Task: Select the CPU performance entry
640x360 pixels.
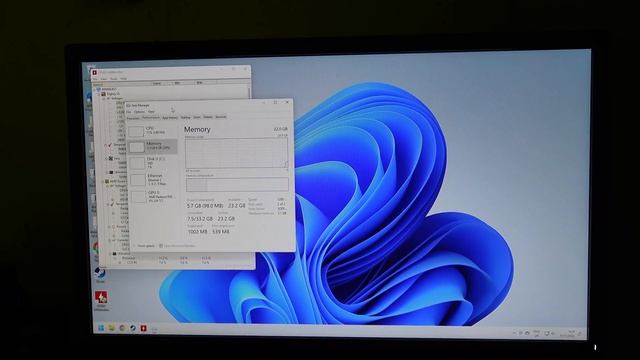Action: click(152, 131)
